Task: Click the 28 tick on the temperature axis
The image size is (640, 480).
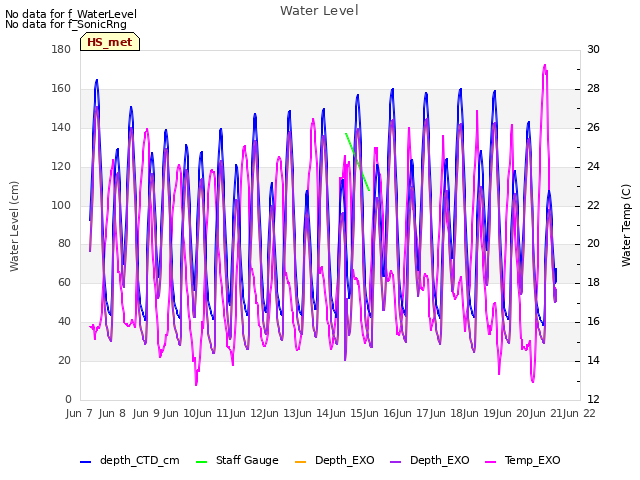Action: [593, 89]
